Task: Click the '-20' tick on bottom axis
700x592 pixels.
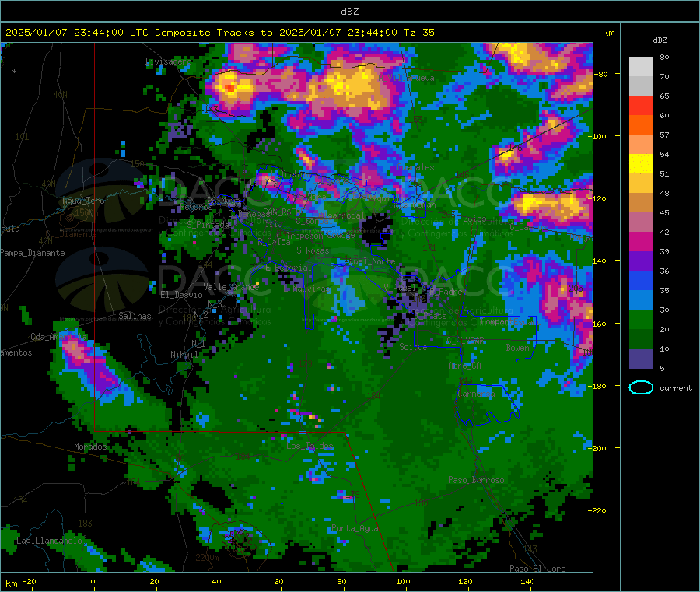Action: pos(29,581)
